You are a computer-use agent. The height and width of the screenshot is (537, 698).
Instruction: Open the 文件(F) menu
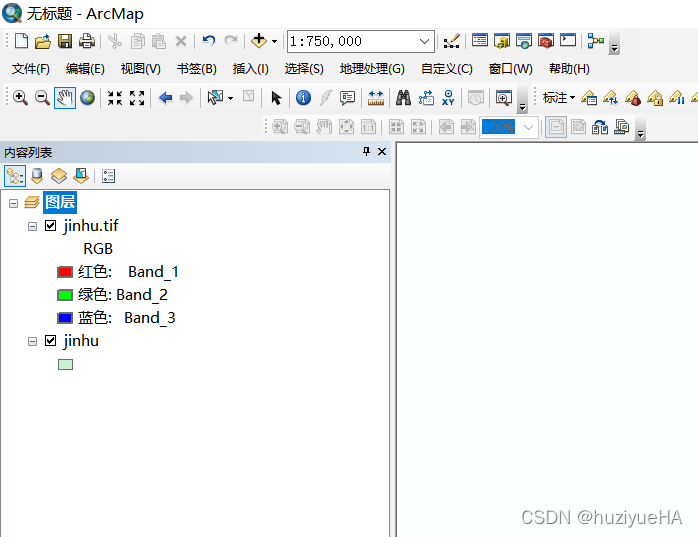[31, 69]
